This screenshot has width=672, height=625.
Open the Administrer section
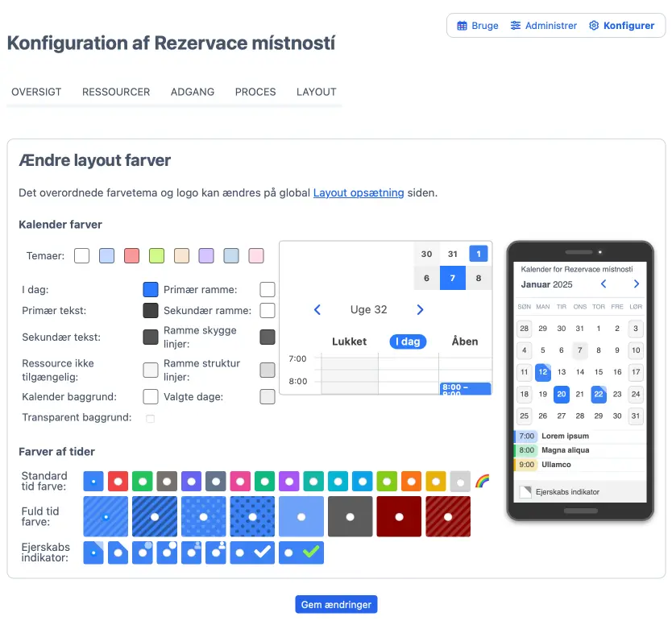[543, 26]
